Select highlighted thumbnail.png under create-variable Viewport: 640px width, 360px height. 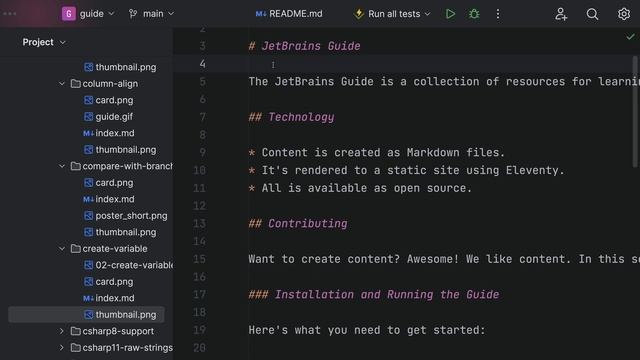pyautogui.click(x=126, y=315)
